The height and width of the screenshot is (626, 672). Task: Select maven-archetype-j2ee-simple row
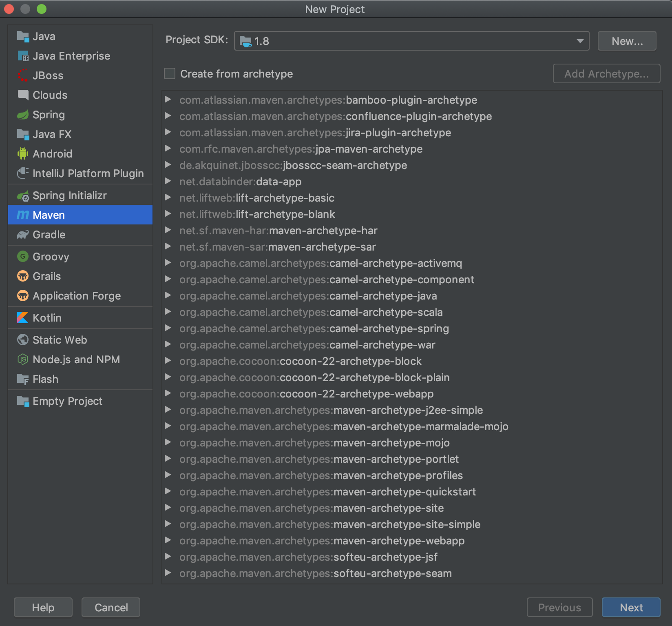coord(412,410)
